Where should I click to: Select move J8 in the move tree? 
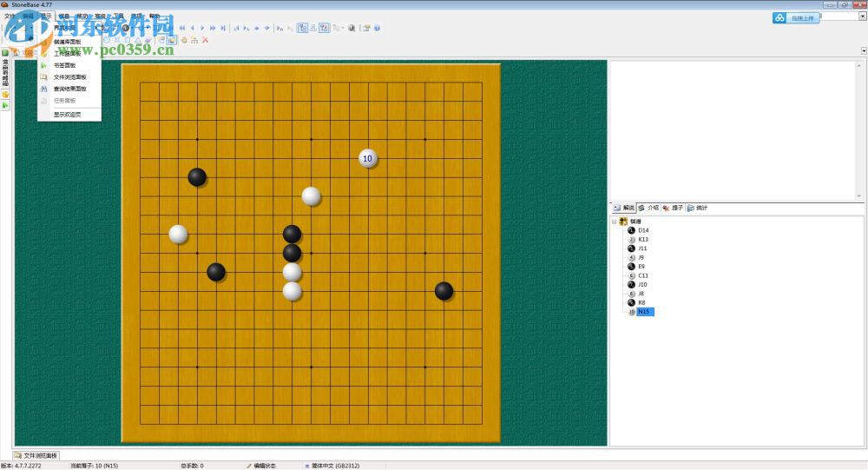pyautogui.click(x=641, y=294)
